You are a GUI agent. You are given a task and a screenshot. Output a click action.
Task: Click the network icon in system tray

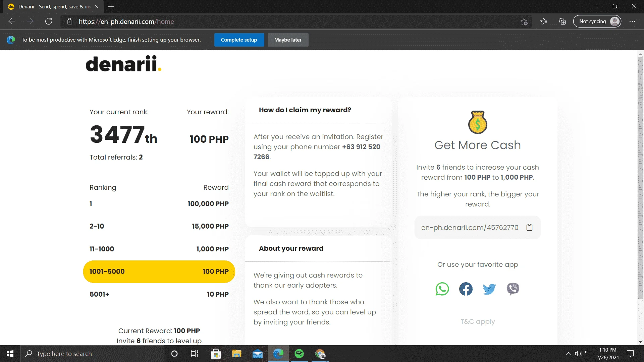[x=589, y=354]
